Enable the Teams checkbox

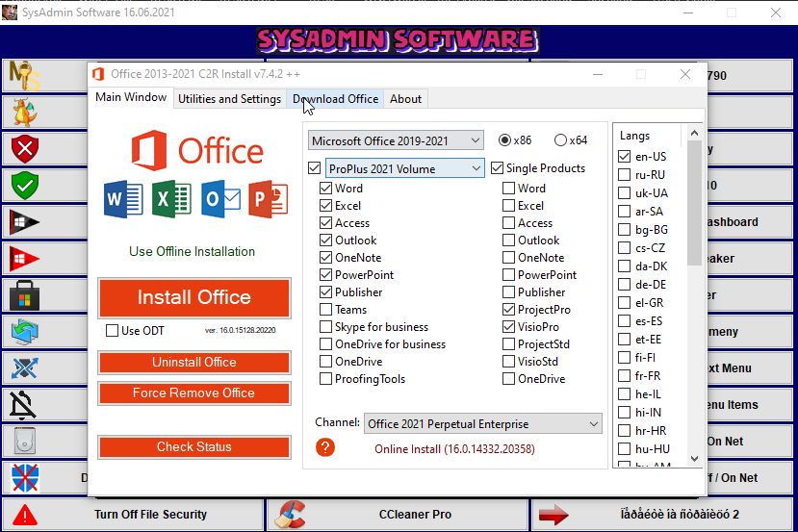[x=325, y=309]
